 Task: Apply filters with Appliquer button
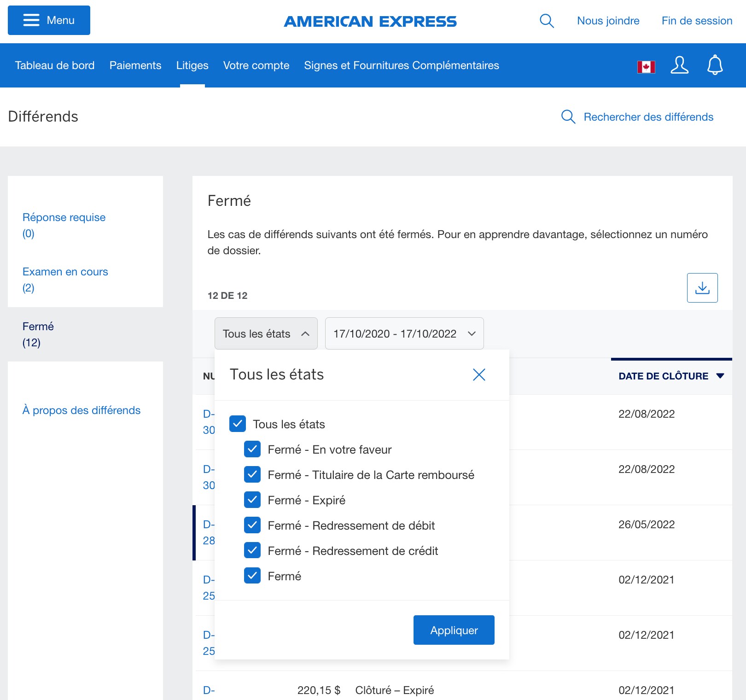454,630
